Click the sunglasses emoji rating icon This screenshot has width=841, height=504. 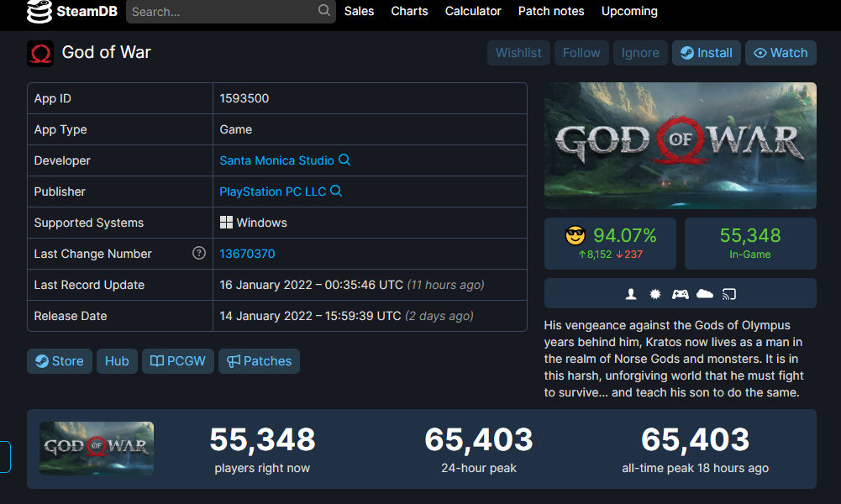(576, 235)
